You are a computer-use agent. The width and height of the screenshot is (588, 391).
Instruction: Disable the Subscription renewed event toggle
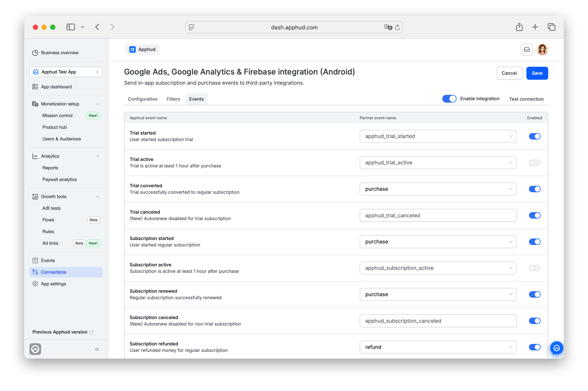[534, 294]
